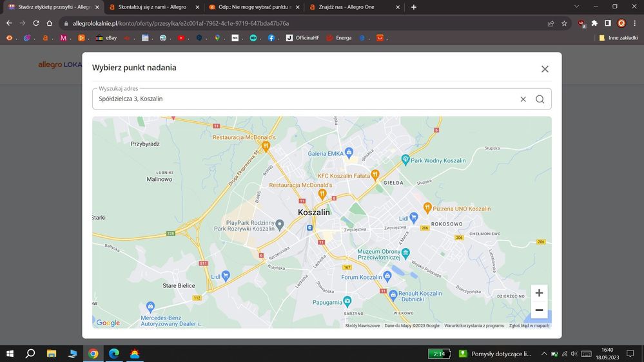Click the KFC Koszalin Fałata restaurant pin
The height and width of the screenshot is (362, 644).
click(x=375, y=175)
